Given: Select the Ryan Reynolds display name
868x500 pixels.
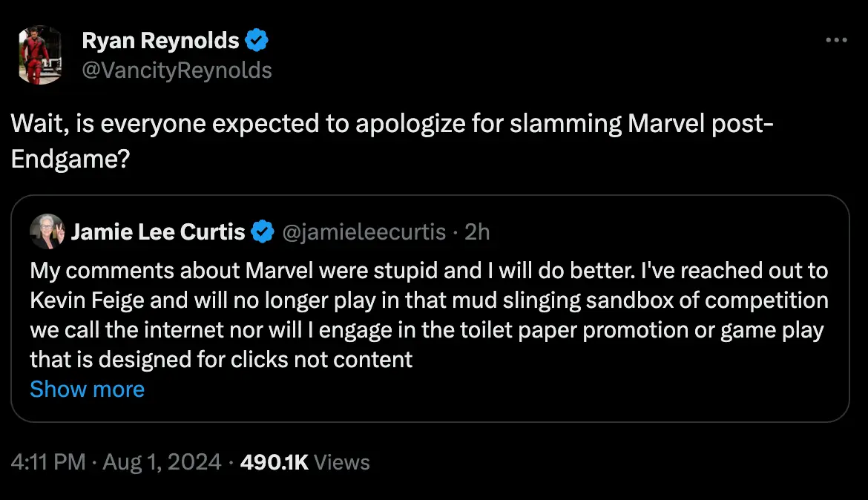Looking at the screenshot, I should point(160,40).
